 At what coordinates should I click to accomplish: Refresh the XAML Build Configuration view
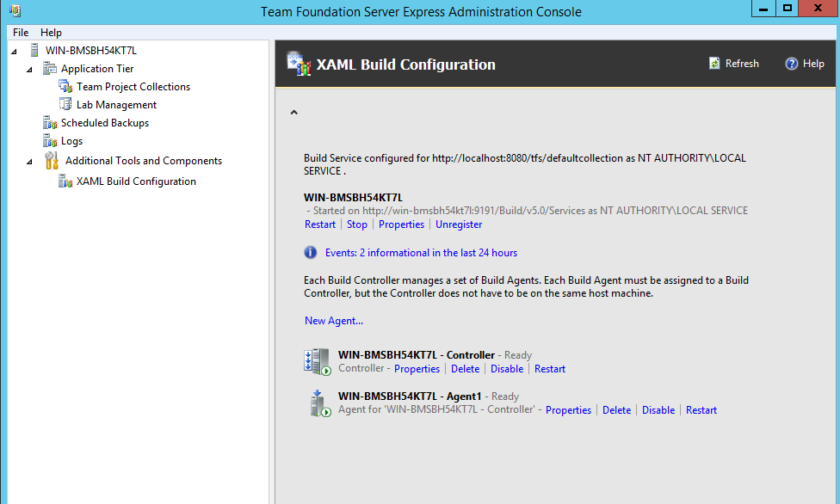tap(733, 64)
